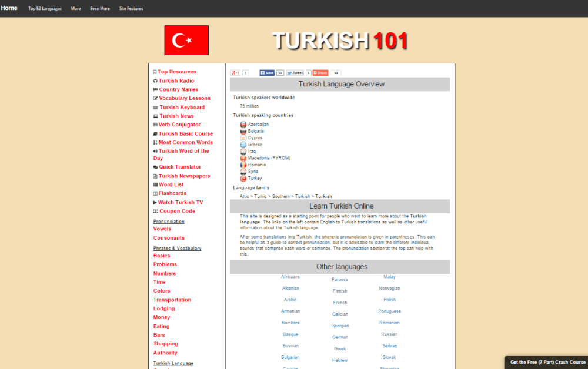Screen dimensions: 588x369
Task: Open the Colors vocabulary link
Action: coord(162,291)
